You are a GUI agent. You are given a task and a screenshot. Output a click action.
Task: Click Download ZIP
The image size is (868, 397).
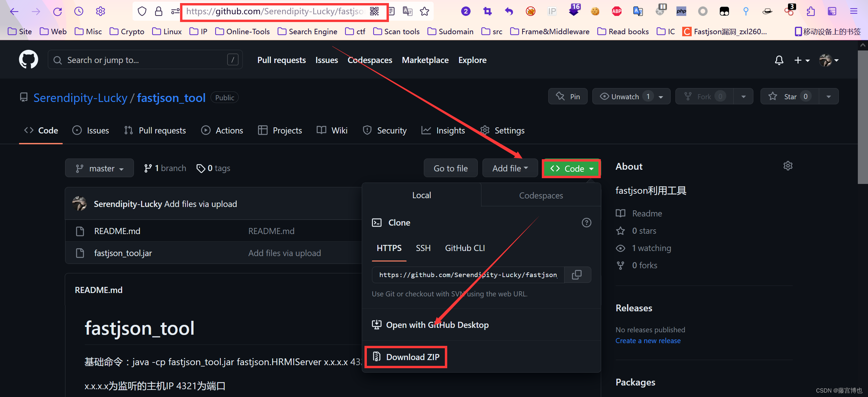[406, 357]
